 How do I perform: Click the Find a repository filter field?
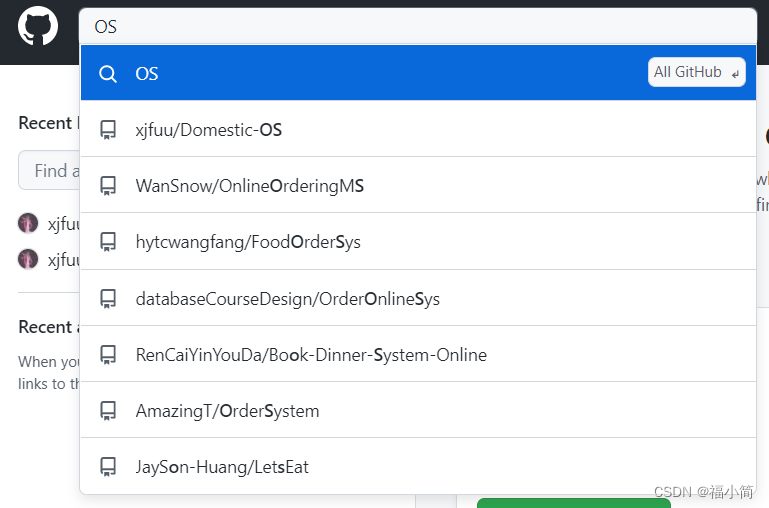click(49, 170)
